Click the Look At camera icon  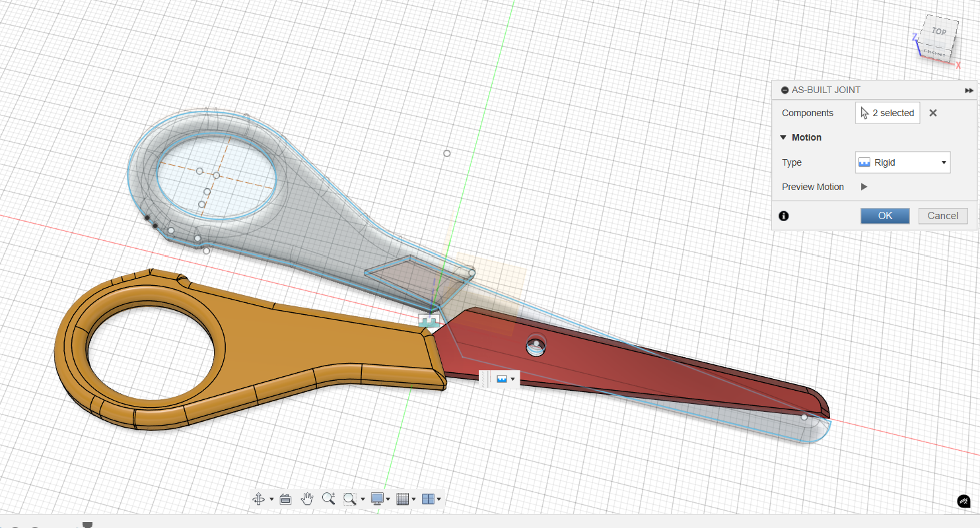286,500
